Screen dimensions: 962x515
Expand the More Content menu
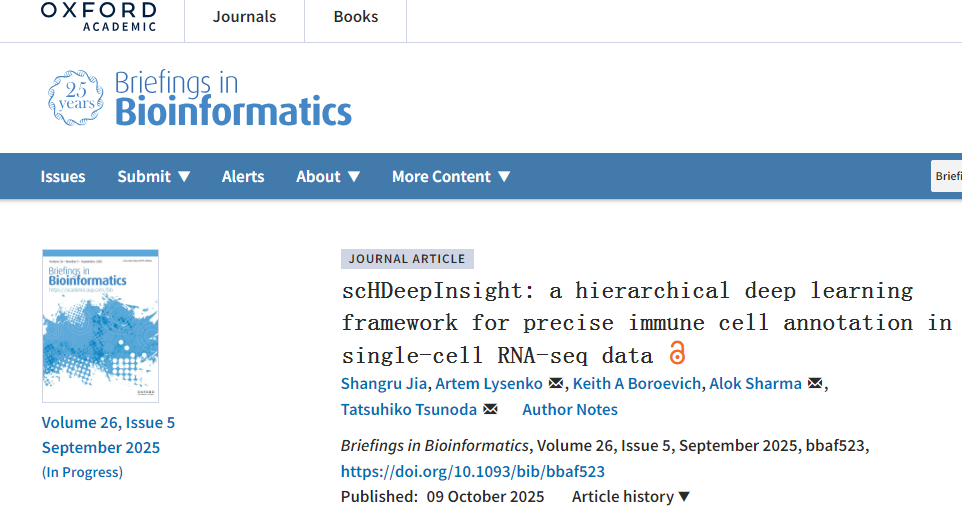[451, 176]
